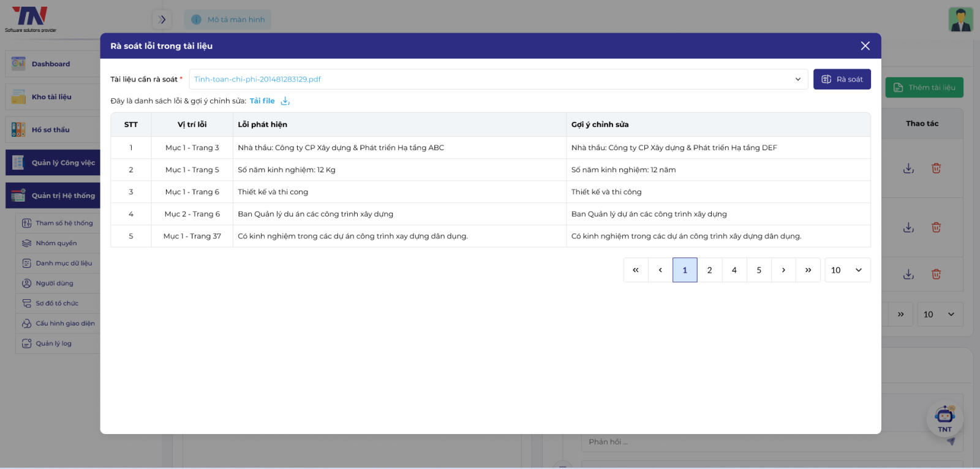Jump to first page with double-left arrow

[636, 270]
